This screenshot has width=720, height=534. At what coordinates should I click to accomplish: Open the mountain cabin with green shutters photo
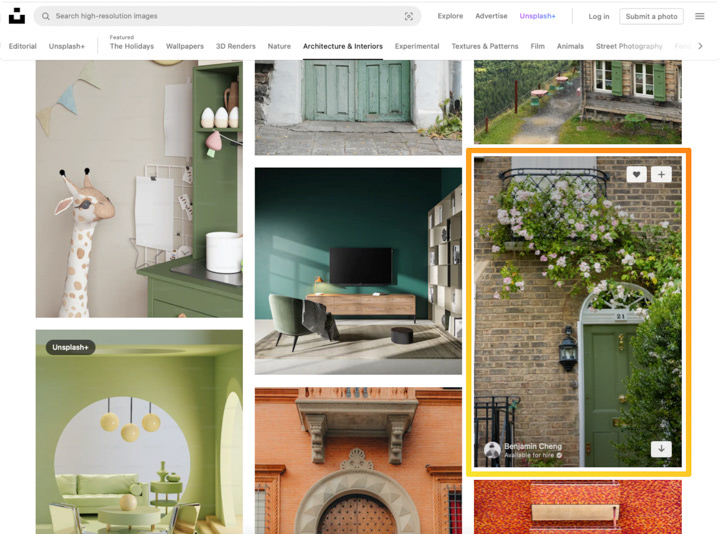pyautogui.click(x=578, y=102)
